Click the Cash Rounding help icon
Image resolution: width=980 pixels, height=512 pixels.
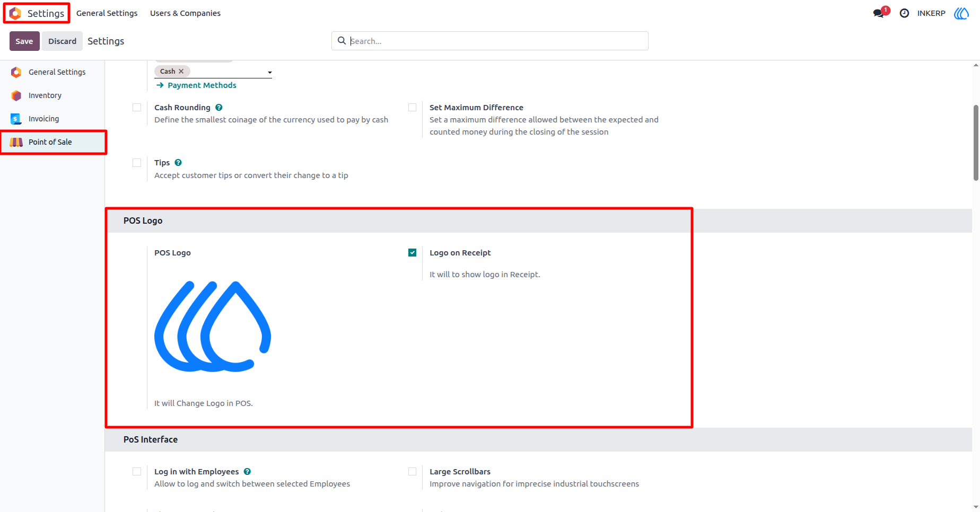[x=219, y=108]
